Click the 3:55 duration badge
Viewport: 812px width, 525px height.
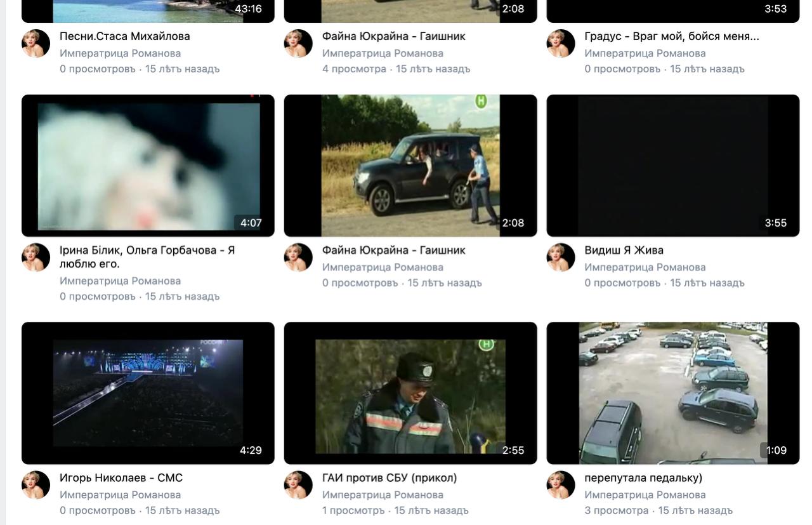point(776,223)
